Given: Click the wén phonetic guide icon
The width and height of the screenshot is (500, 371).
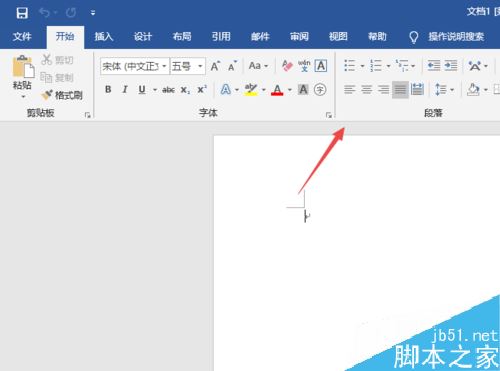Looking at the screenshot, I should [x=304, y=66].
